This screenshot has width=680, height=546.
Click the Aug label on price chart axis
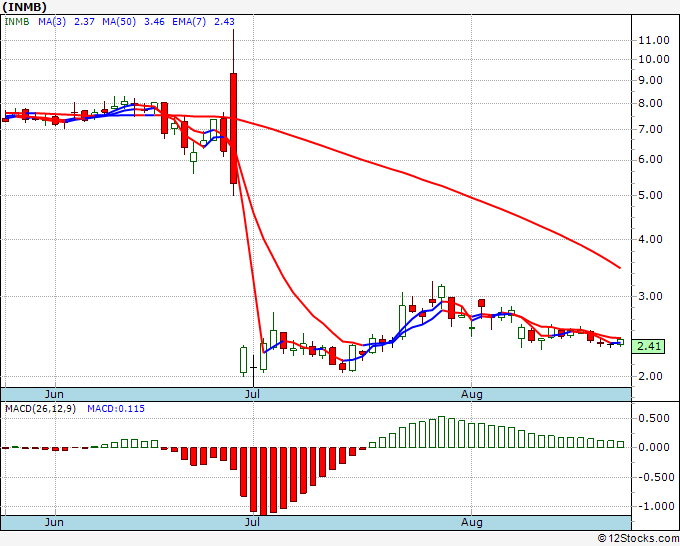[471, 394]
